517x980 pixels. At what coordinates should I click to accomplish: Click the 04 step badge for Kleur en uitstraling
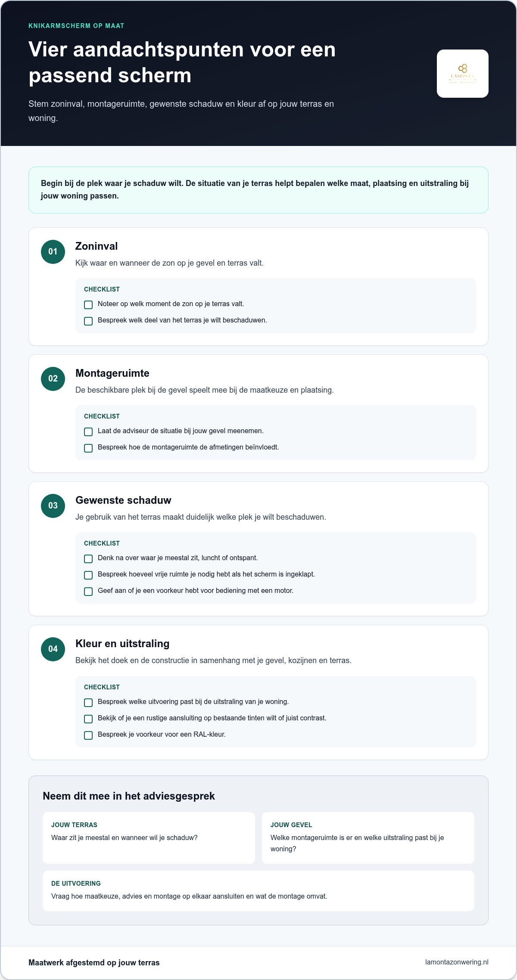click(53, 649)
